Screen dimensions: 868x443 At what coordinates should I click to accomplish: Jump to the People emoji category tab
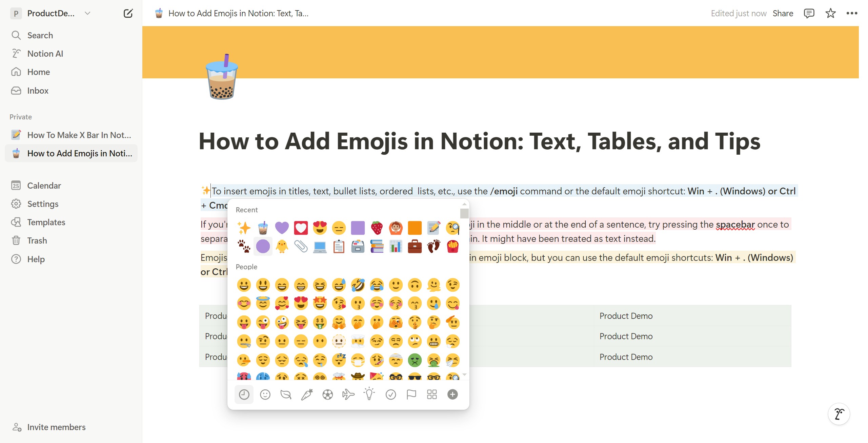(265, 394)
